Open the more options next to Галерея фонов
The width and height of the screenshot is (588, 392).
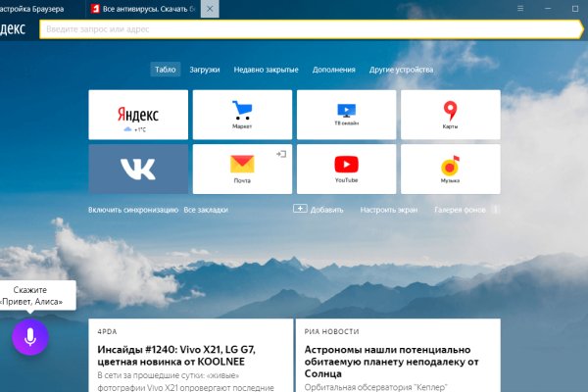495,210
